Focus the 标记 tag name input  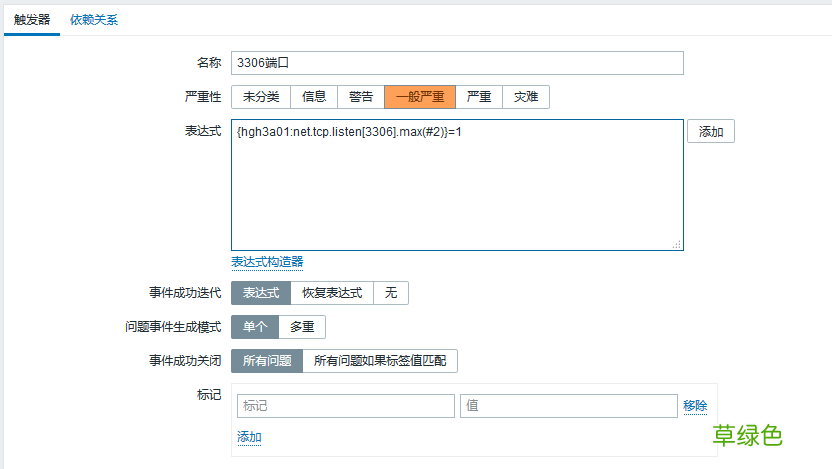coord(346,406)
